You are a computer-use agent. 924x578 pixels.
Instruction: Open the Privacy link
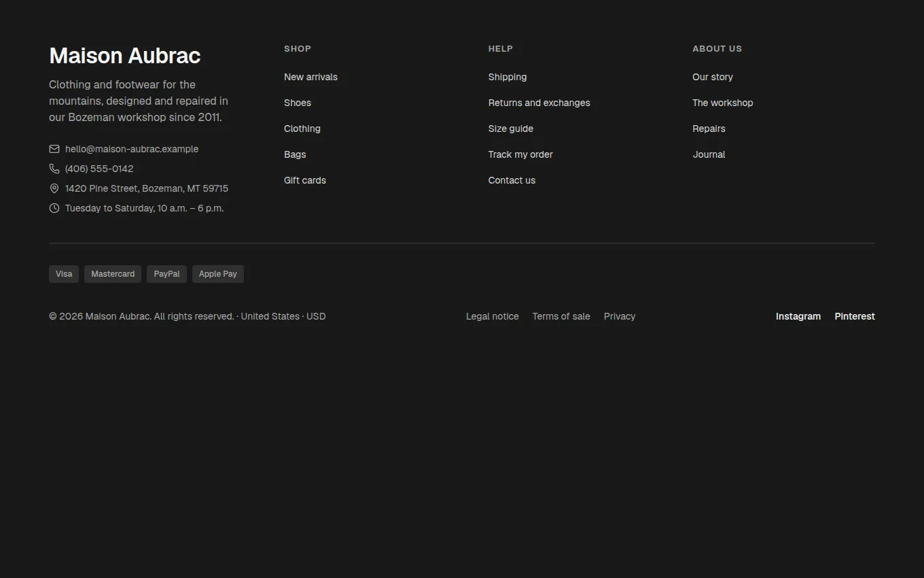(620, 316)
